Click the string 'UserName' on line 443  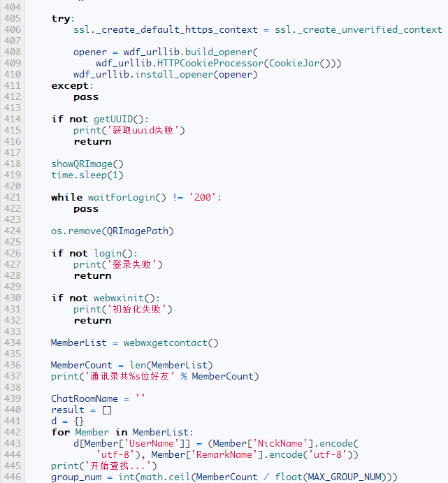151,444
